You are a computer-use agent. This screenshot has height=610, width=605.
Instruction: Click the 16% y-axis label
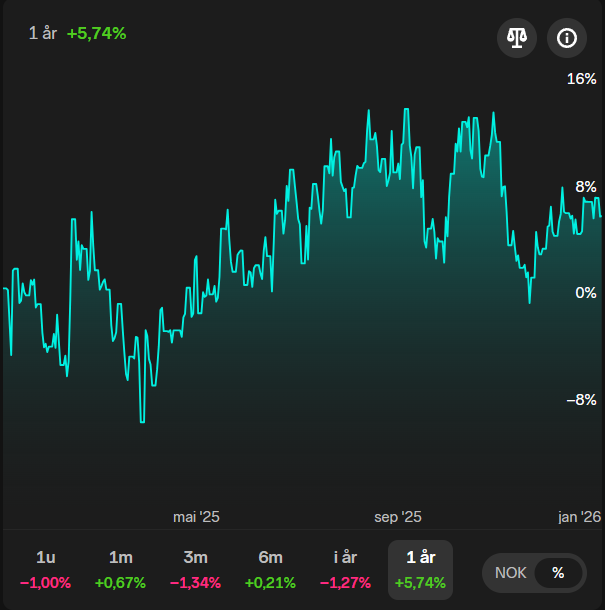pos(582,79)
